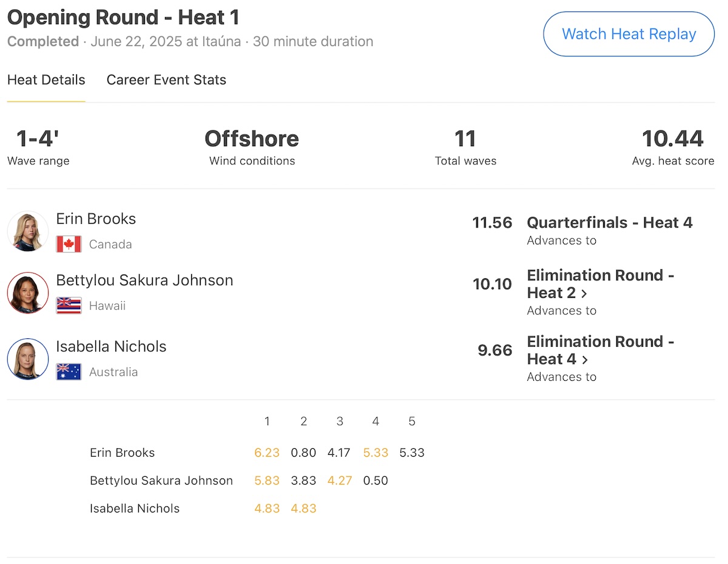
Task: Select the Heat Details tab
Action: coord(46,80)
